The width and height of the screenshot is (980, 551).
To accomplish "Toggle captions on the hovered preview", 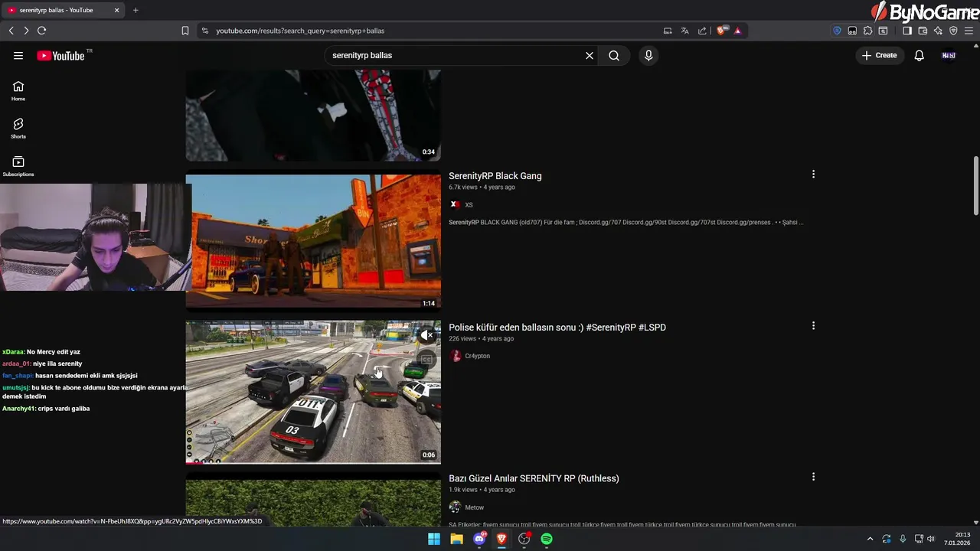I will pos(427,359).
